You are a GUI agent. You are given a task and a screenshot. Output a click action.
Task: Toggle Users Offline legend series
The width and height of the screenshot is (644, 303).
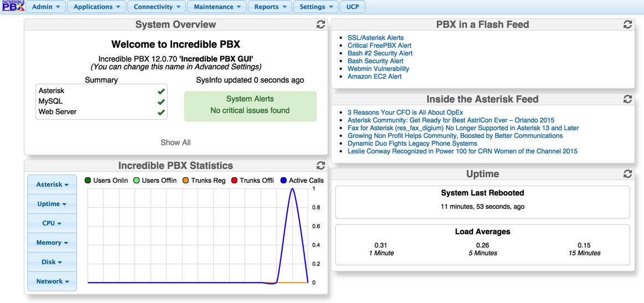click(155, 181)
